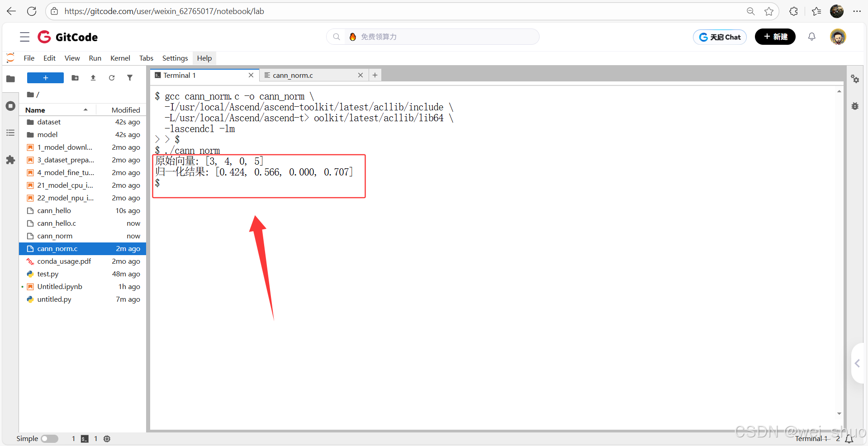Open the Running Terminals and Kernels sidebar
The height and width of the screenshot is (446, 868).
10,106
